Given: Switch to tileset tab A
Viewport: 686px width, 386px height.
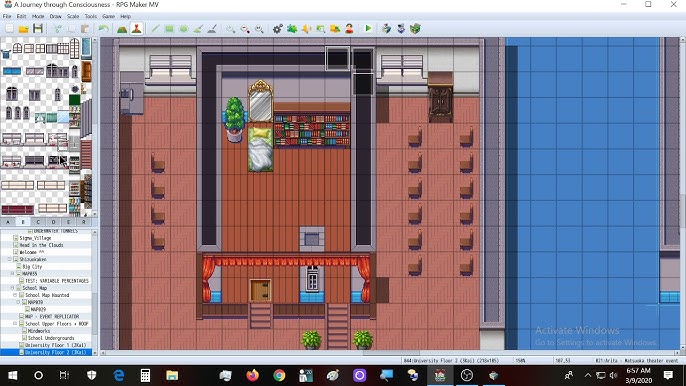Looking at the screenshot, I should (8, 222).
